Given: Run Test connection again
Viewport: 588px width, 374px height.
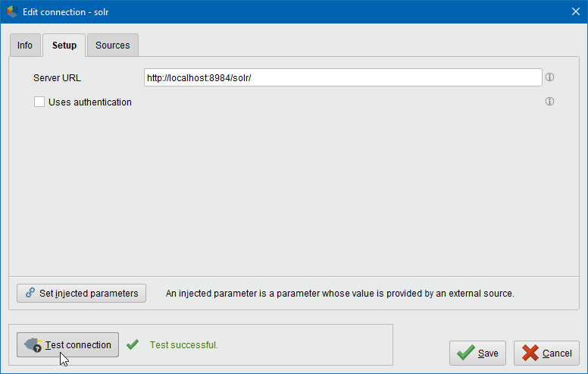Looking at the screenshot, I should coord(68,344).
